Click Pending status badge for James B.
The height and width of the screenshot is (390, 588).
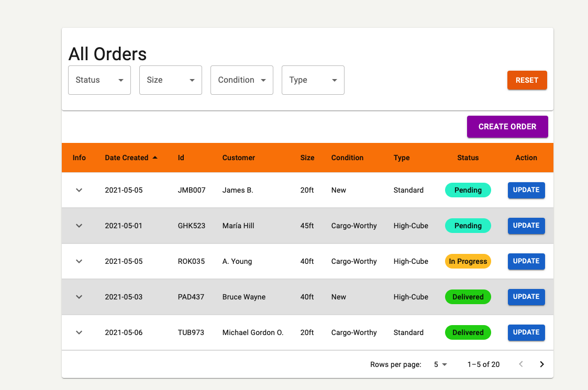468,190
